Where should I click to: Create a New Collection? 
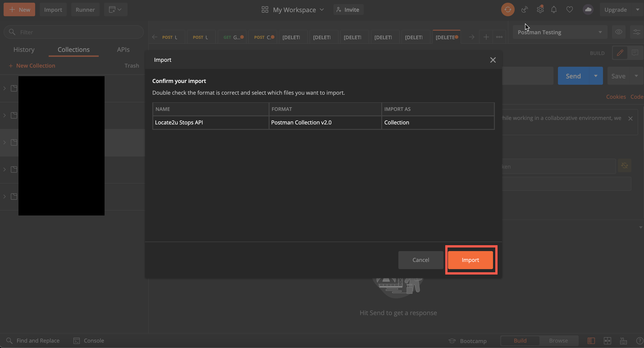click(x=32, y=66)
